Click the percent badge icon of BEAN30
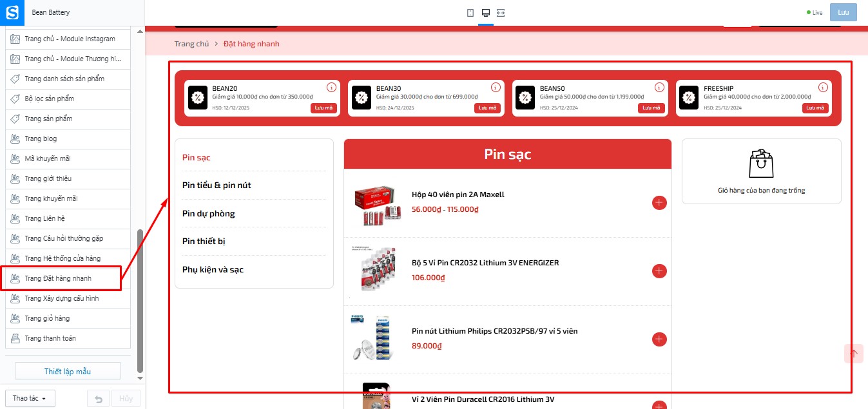868x409 pixels. (362, 98)
